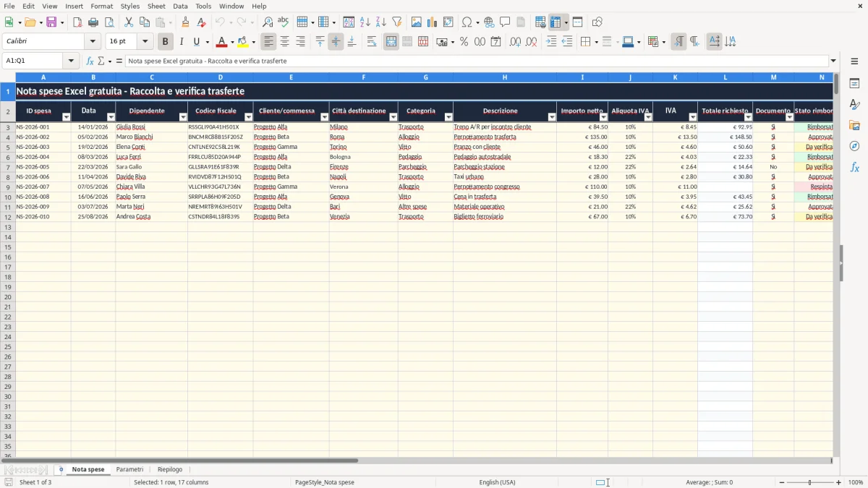
Task: Open the Calibri font name dropdown
Action: click(93, 42)
